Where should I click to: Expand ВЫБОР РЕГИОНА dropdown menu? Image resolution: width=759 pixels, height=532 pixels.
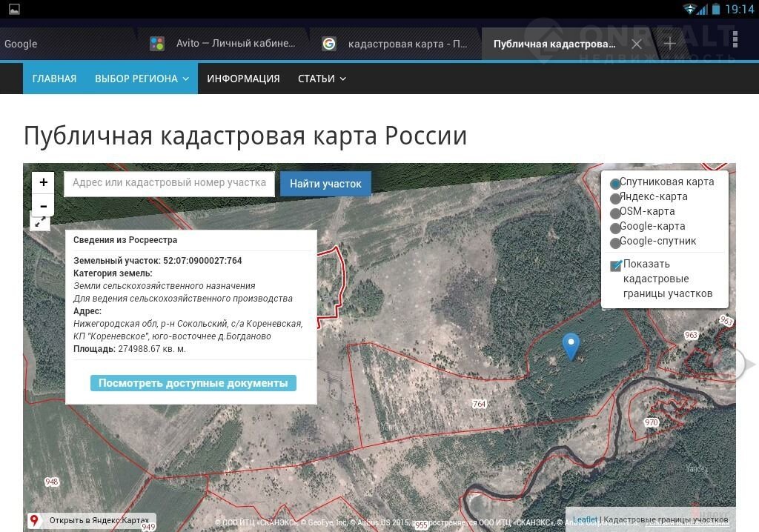(x=142, y=79)
